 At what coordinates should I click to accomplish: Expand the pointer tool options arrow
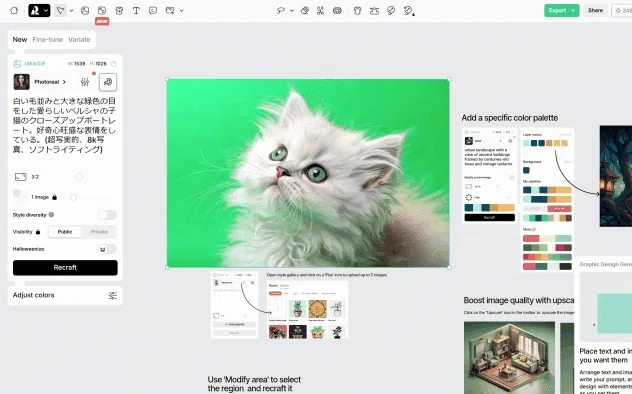(71, 10)
